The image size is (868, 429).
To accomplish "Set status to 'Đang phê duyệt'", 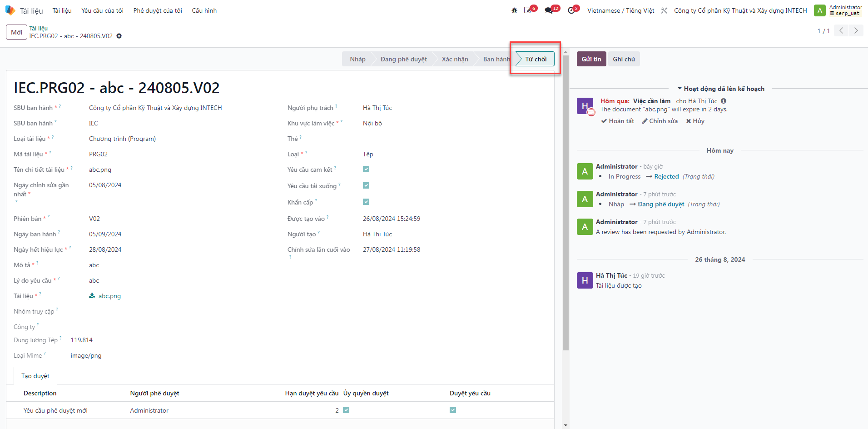I will (404, 59).
